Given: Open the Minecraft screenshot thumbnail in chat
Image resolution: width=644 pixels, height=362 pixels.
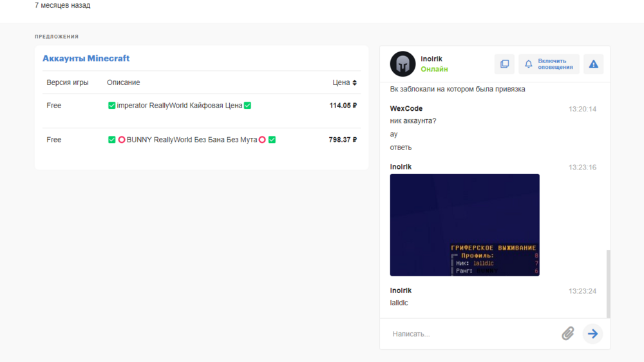Looking at the screenshot, I should (464, 225).
